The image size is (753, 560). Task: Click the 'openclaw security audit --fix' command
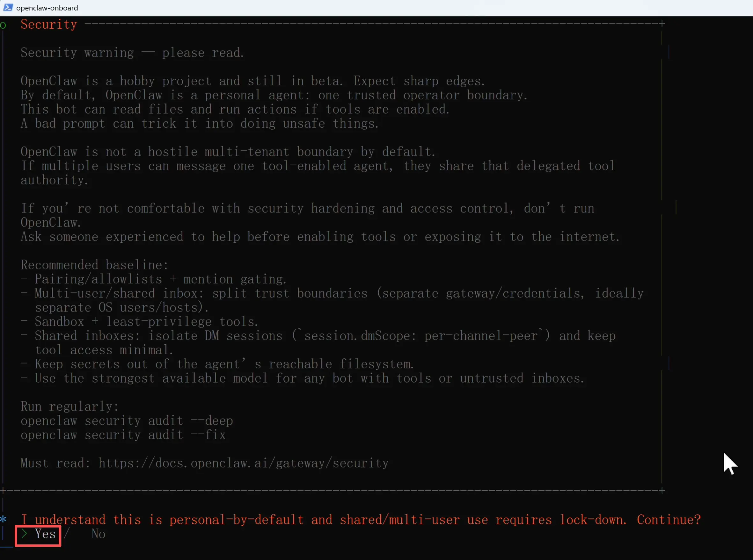(x=123, y=435)
